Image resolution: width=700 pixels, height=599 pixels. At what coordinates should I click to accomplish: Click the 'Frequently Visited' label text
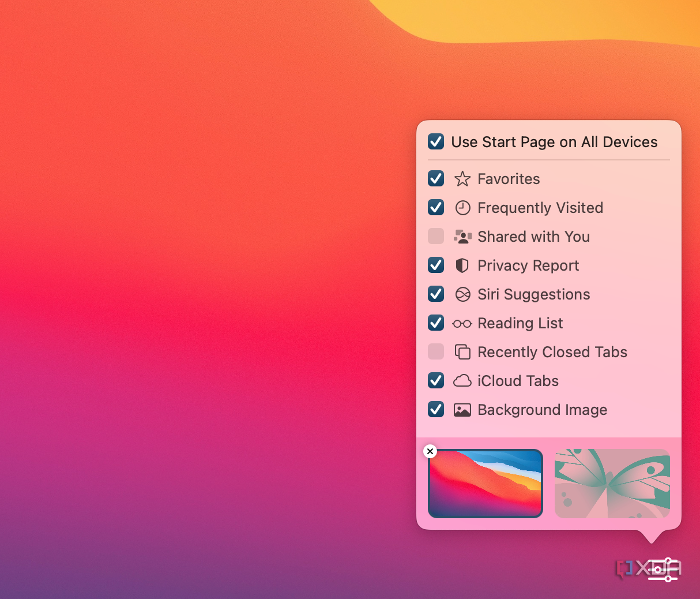click(x=540, y=208)
